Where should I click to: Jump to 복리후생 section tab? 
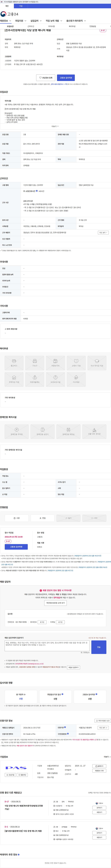tap(72, 26)
